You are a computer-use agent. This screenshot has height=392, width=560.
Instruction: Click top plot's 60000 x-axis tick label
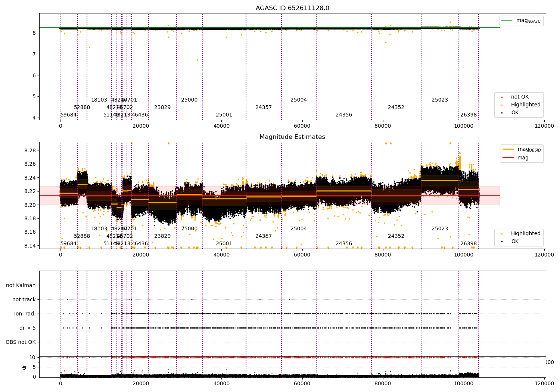302,126
